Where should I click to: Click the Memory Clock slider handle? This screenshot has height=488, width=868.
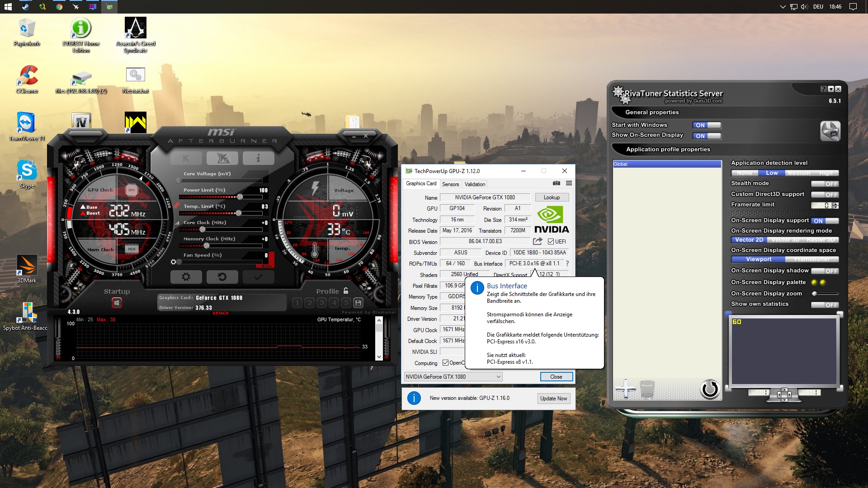[206, 246]
